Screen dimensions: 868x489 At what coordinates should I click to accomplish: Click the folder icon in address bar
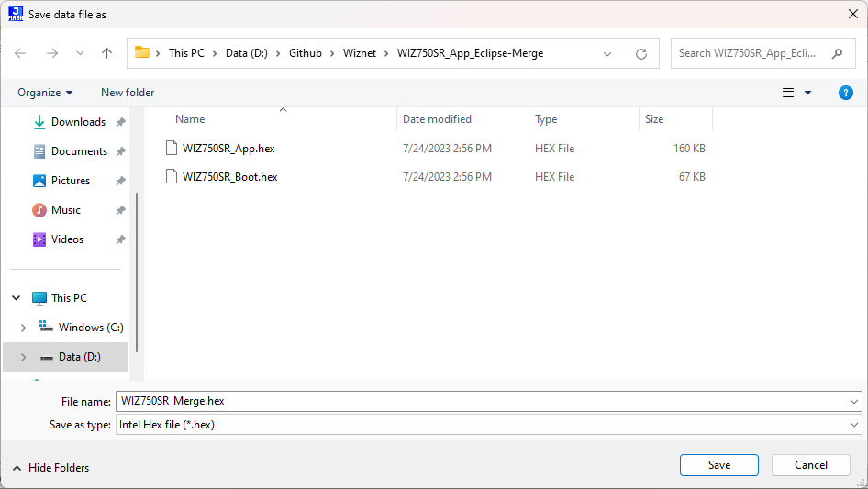click(142, 52)
